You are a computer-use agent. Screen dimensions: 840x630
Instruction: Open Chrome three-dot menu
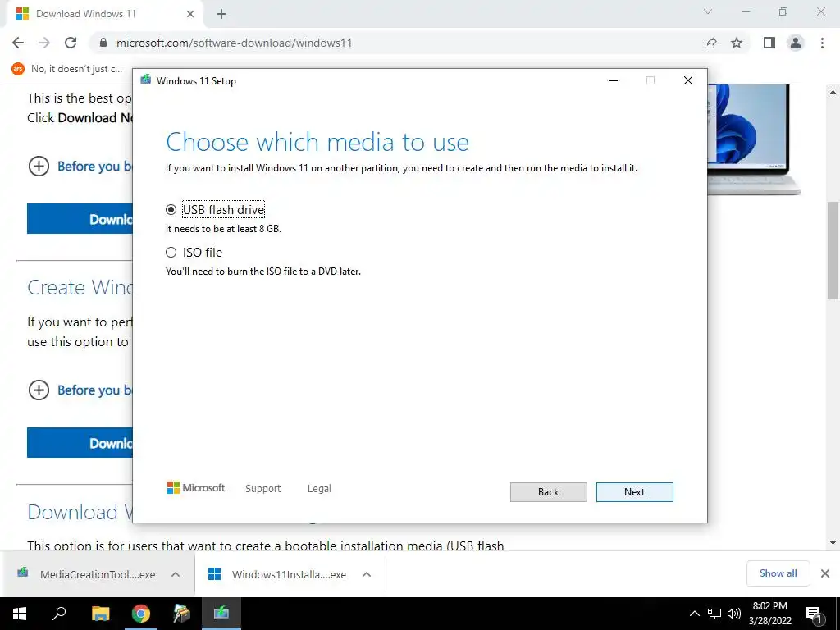click(x=822, y=43)
